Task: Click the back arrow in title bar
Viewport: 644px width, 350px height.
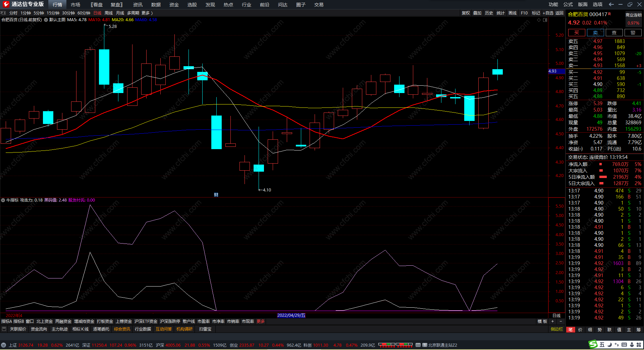Action: pyautogui.click(x=611, y=4)
